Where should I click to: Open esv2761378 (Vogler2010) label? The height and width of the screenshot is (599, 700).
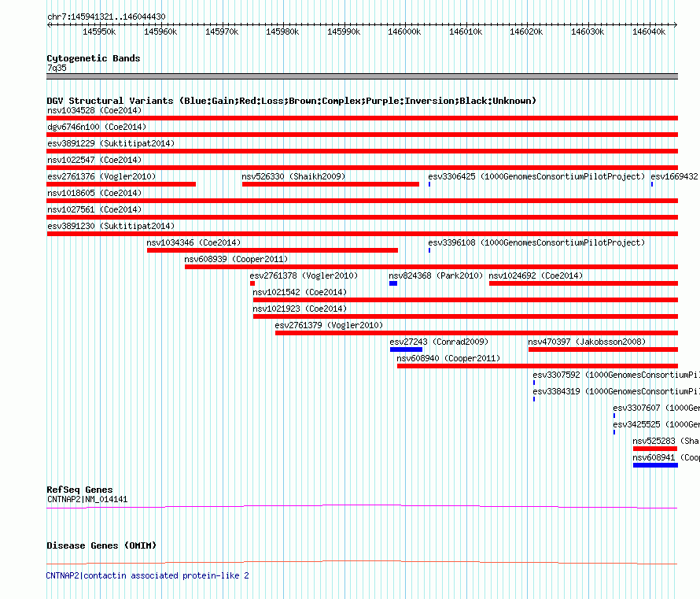tap(304, 275)
